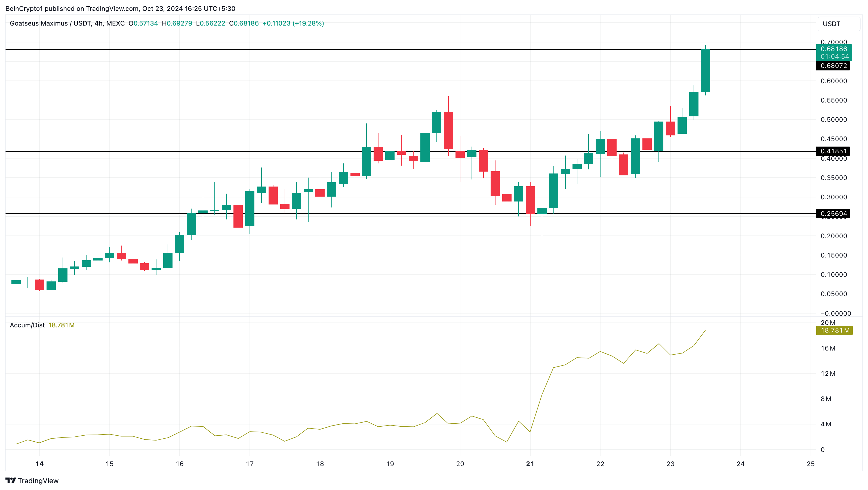The width and height of the screenshot is (868, 490).
Task: Click the tallest green candle at far right
Action: 705,71
